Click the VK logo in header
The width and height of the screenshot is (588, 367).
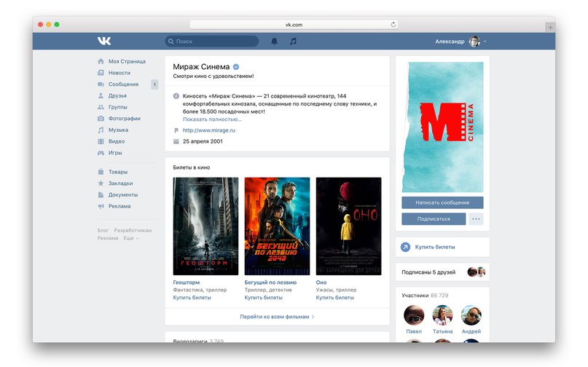[104, 41]
